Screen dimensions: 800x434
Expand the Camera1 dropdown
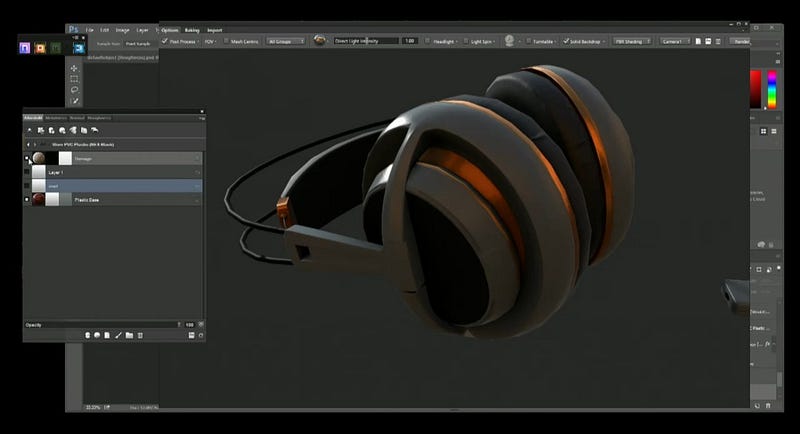point(675,41)
